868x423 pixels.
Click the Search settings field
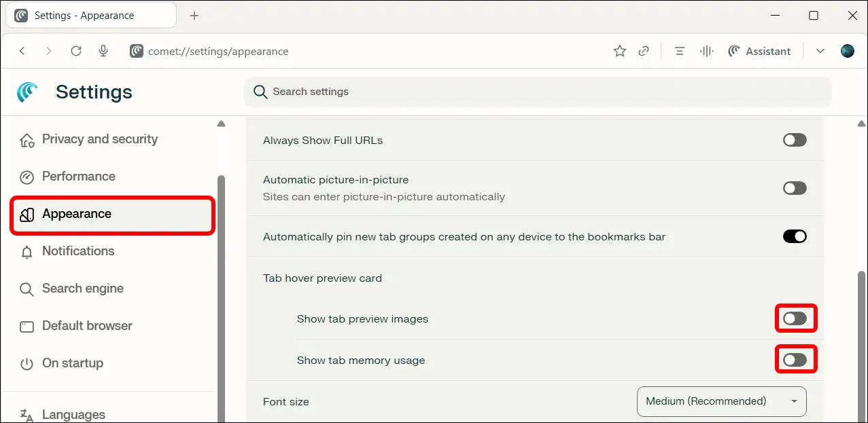(x=538, y=92)
